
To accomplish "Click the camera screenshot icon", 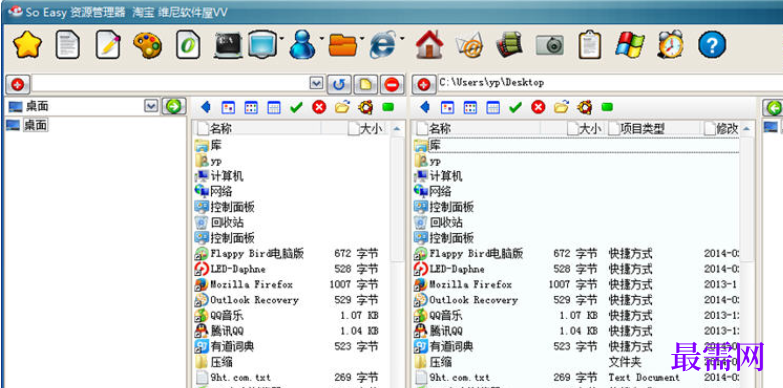I will click(550, 45).
